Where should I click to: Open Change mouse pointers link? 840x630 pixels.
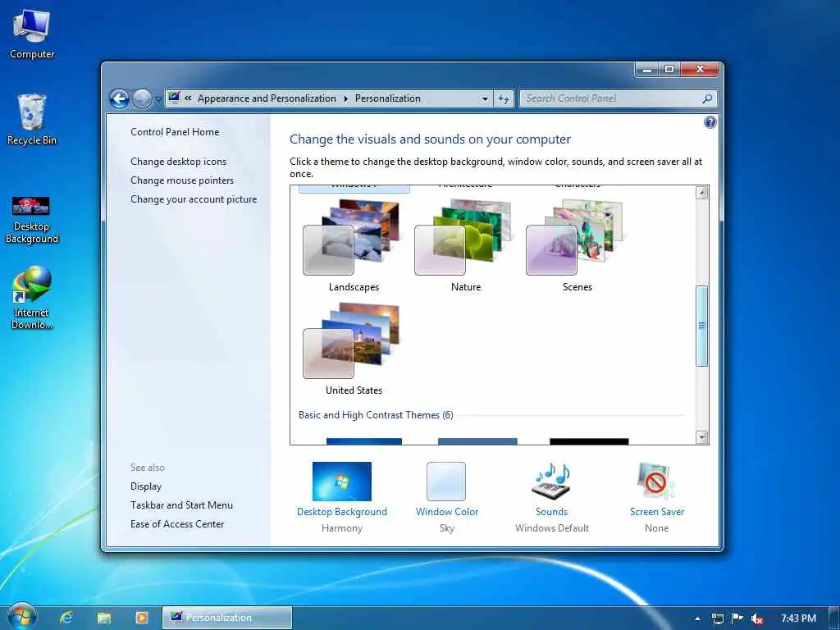182,180
